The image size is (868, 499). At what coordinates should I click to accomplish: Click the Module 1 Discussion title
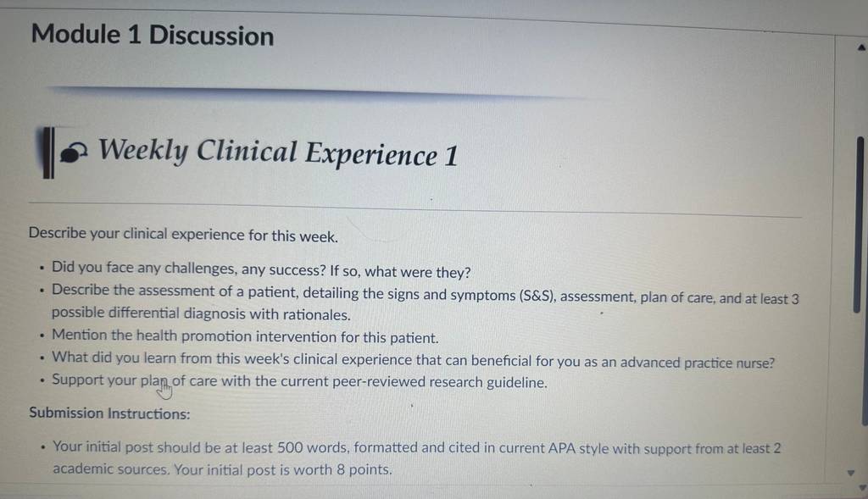pyautogui.click(x=153, y=35)
